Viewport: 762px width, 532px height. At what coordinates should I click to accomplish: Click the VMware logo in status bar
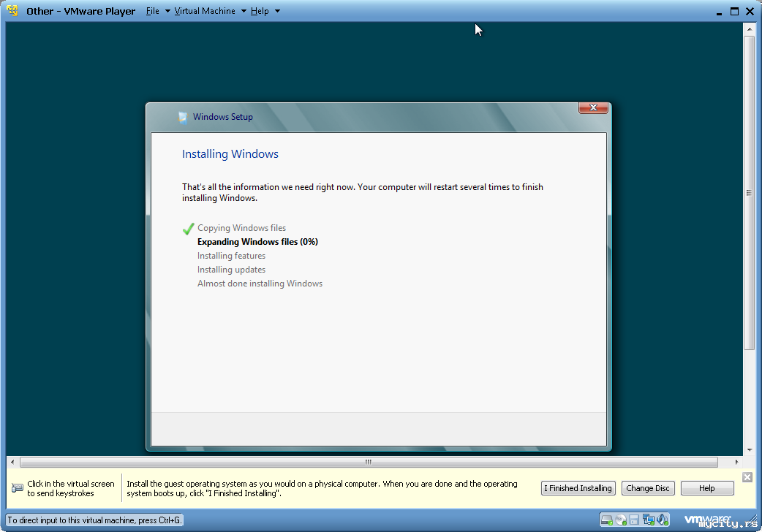[x=707, y=520]
